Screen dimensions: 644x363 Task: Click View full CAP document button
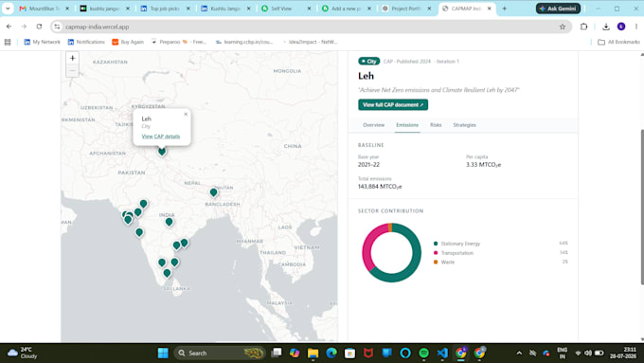pos(393,105)
